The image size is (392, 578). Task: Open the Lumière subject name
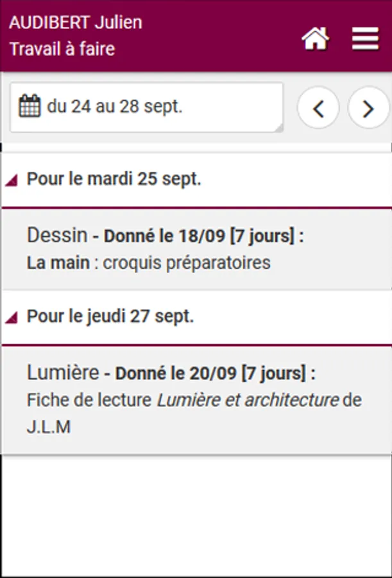tap(63, 372)
